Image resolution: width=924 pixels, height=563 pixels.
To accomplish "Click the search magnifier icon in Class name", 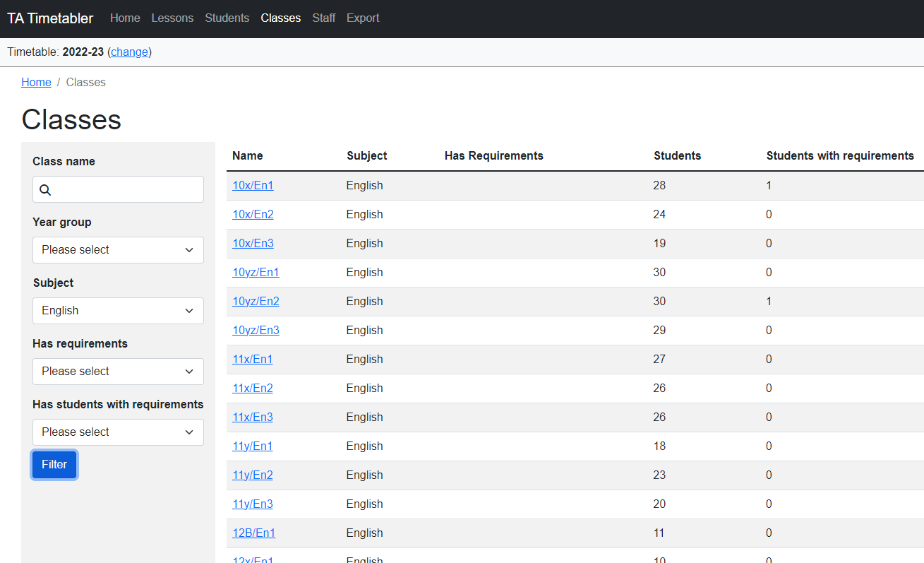I will point(45,190).
